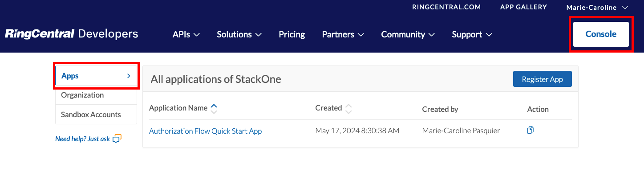Click the Console button
Image resolution: width=644 pixels, height=172 pixels.
click(x=601, y=34)
